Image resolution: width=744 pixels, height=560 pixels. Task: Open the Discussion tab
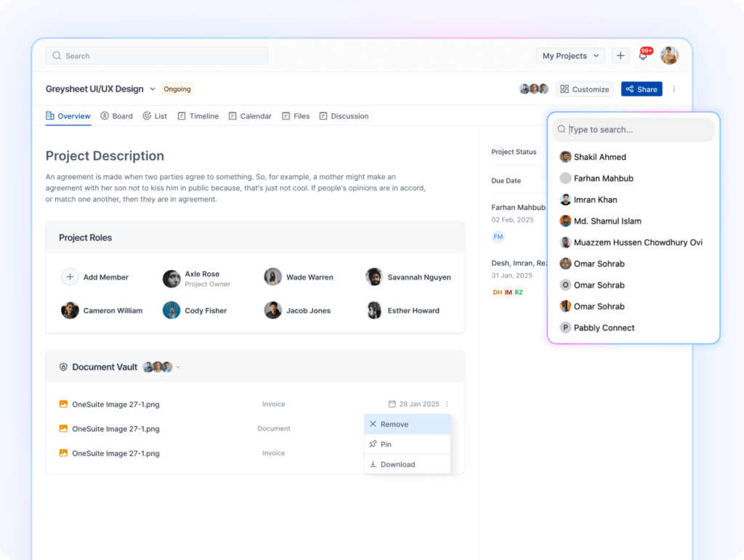pos(344,116)
